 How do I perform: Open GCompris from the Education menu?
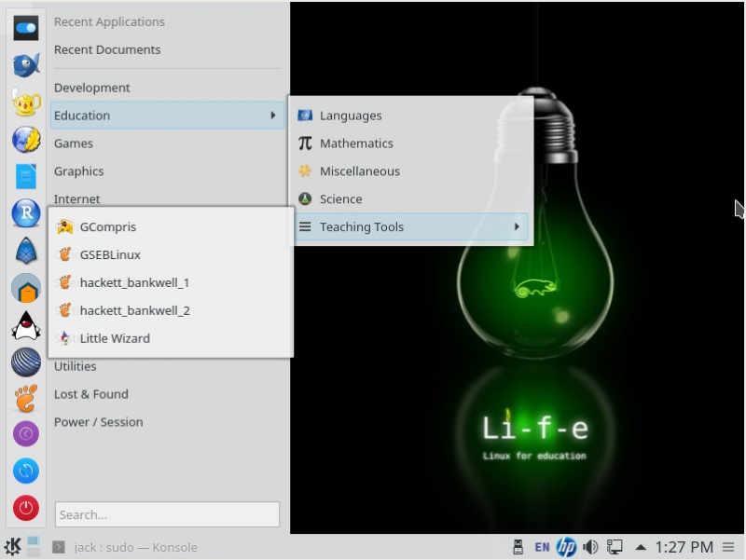tap(109, 226)
